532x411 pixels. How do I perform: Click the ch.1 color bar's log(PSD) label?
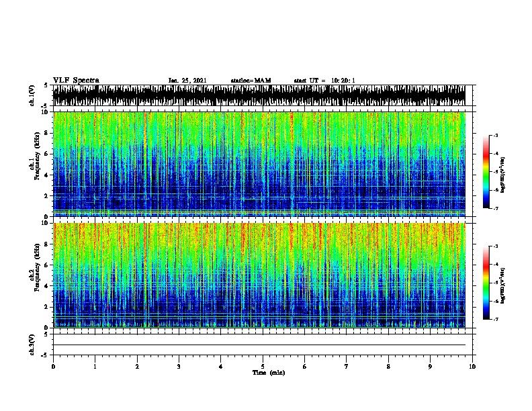(x=503, y=175)
